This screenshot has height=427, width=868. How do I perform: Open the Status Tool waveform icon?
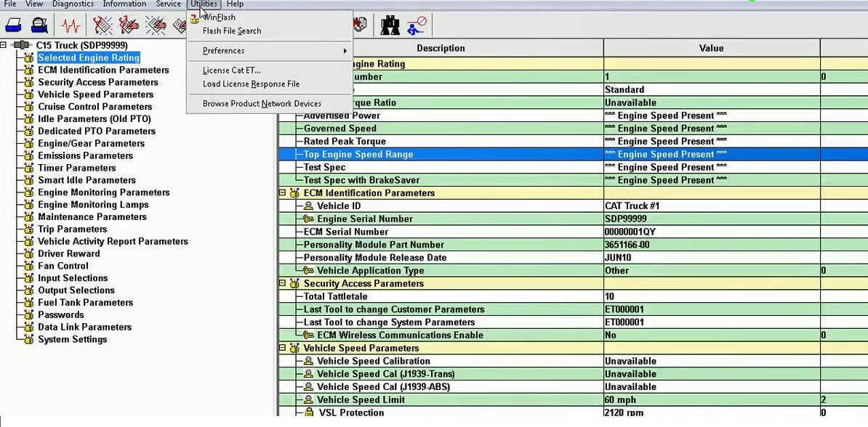71,26
